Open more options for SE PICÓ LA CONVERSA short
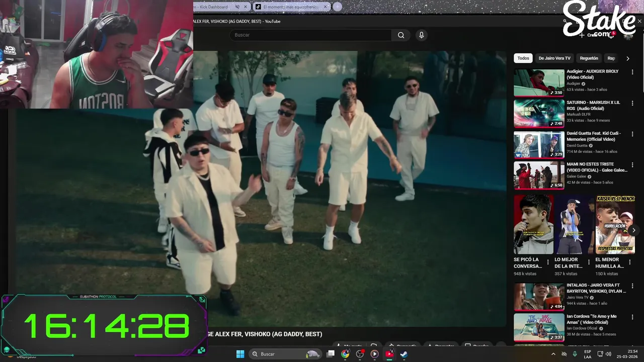This screenshot has height=362, width=644. (548, 262)
